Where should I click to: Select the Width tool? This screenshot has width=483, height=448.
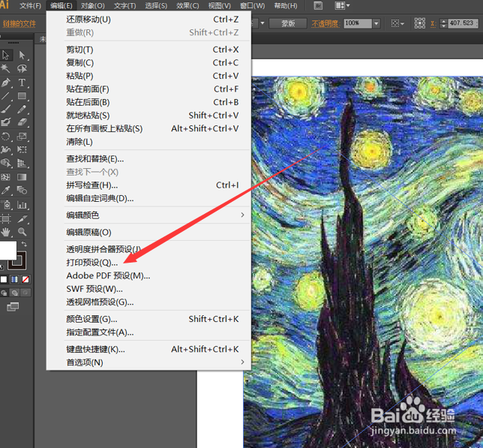[5, 150]
